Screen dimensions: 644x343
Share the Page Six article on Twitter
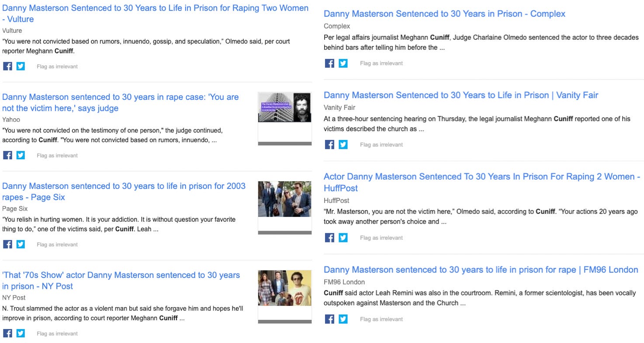[21, 244]
